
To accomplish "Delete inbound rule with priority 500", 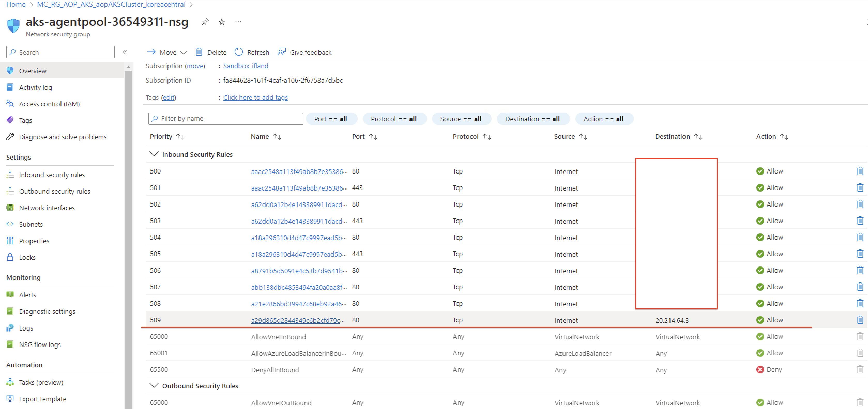I will click(860, 171).
